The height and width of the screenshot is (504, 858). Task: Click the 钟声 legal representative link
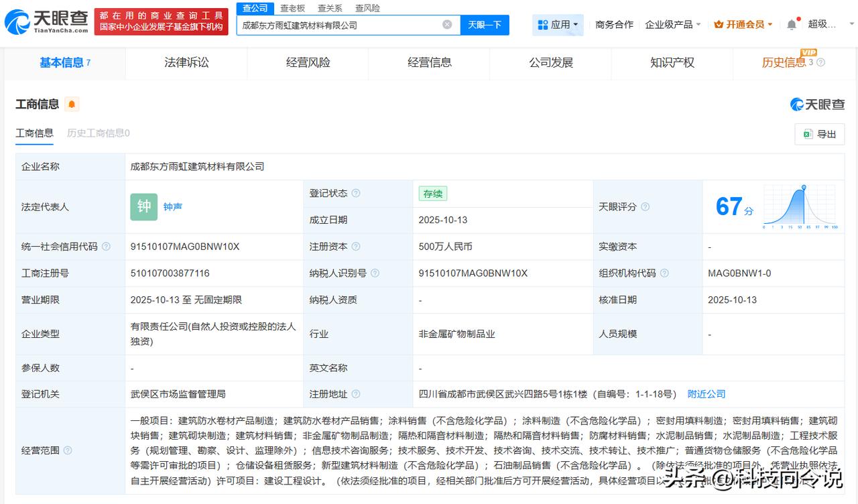[x=173, y=207]
